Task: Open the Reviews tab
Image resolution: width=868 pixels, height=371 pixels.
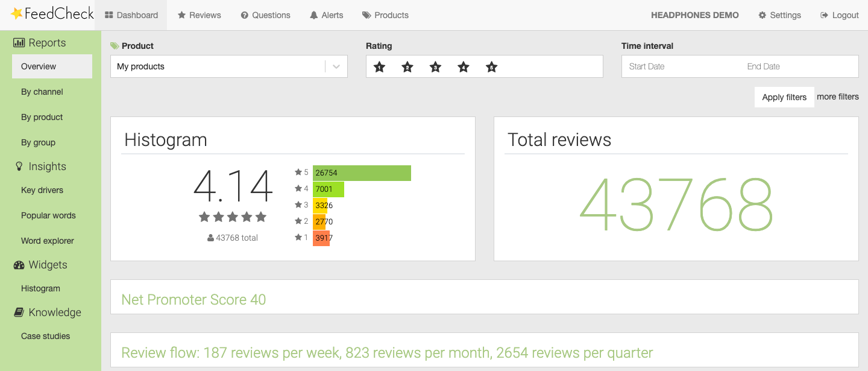Action: [199, 15]
